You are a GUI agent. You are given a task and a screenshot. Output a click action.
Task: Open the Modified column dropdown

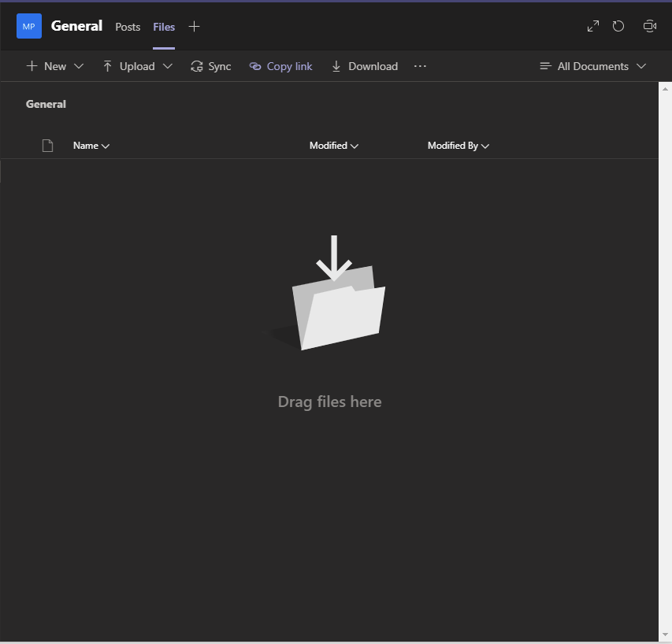pyautogui.click(x=334, y=146)
